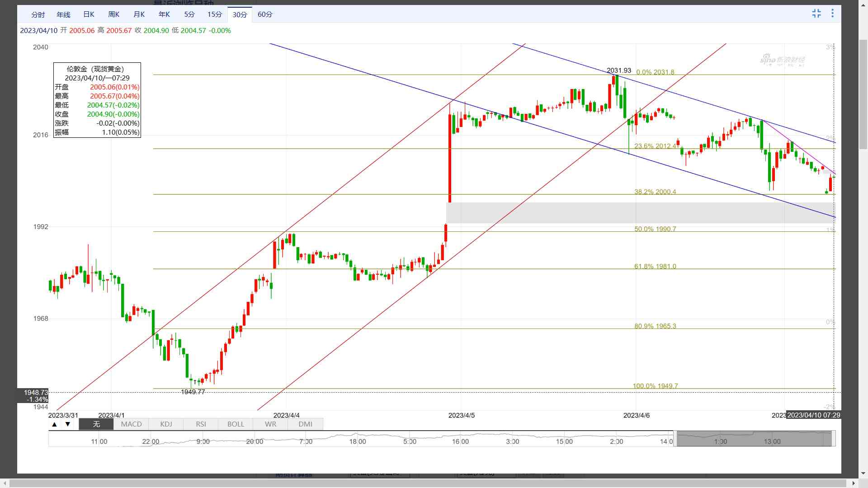Open the 5分 timeframe
The height and width of the screenshot is (488, 868).
pos(189,14)
